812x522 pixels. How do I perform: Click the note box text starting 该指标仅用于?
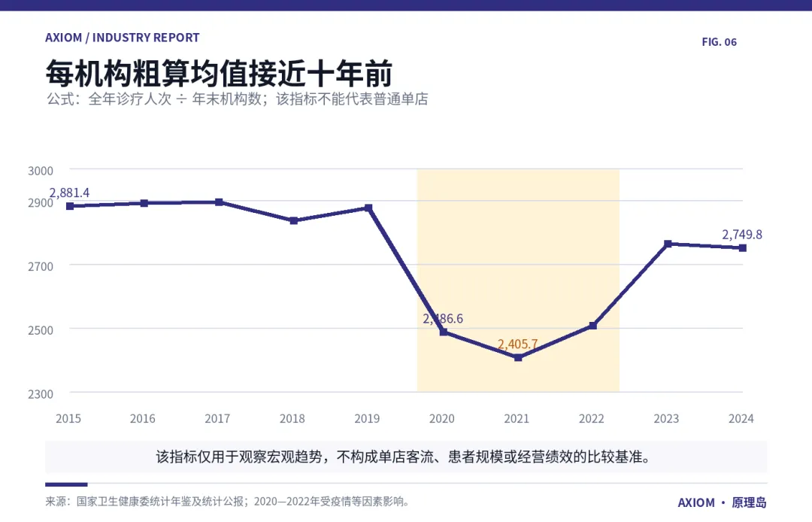click(404, 457)
